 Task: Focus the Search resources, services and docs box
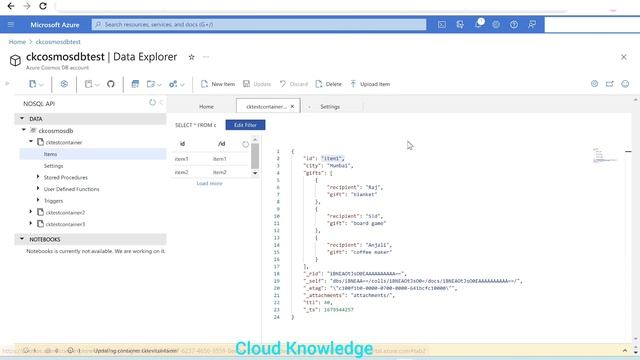[x=259, y=24]
